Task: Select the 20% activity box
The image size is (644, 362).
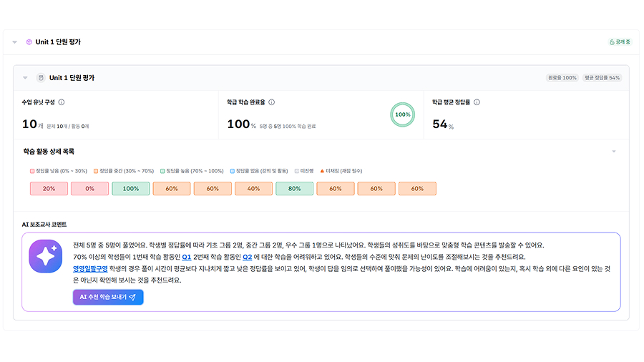Action: (49, 189)
